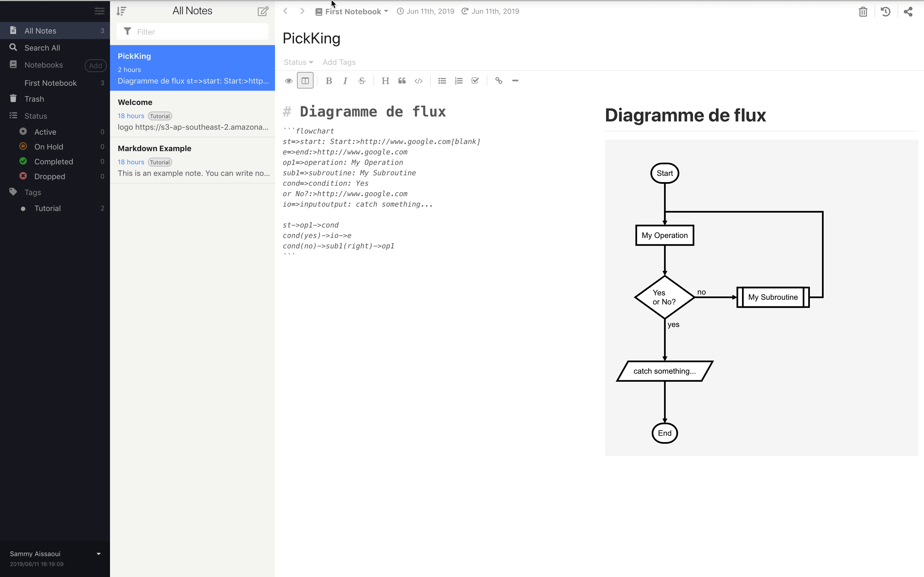Expand the Notebooks section in sidebar
This screenshot has width=924, height=577.
click(x=43, y=65)
